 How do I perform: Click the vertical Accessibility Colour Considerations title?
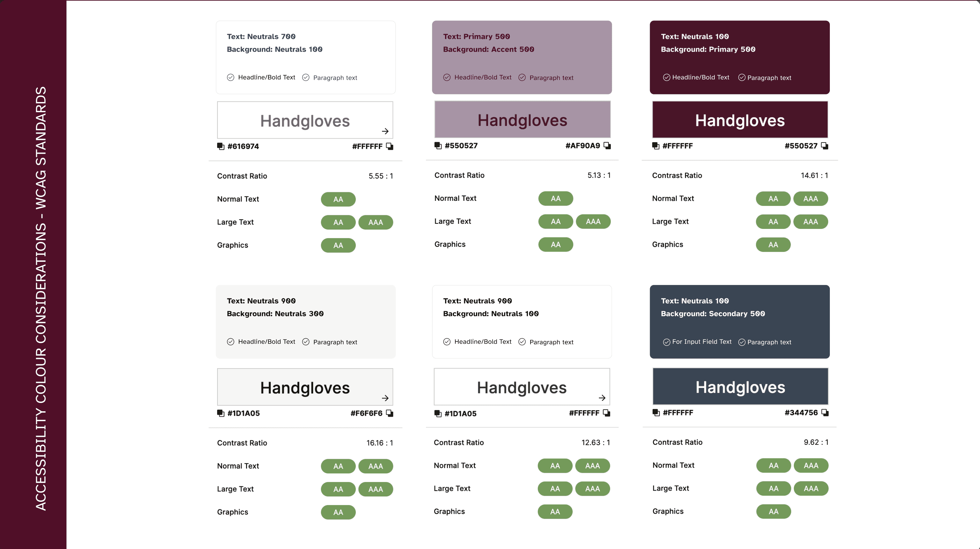[x=41, y=298]
